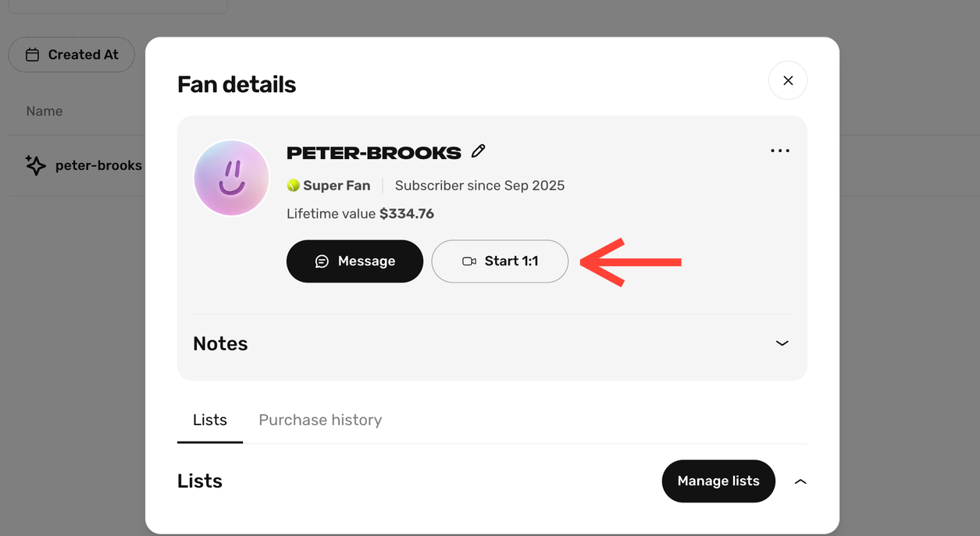Click the smiley fan avatar image
The width and height of the screenshot is (980, 536).
[x=231, y=178]
